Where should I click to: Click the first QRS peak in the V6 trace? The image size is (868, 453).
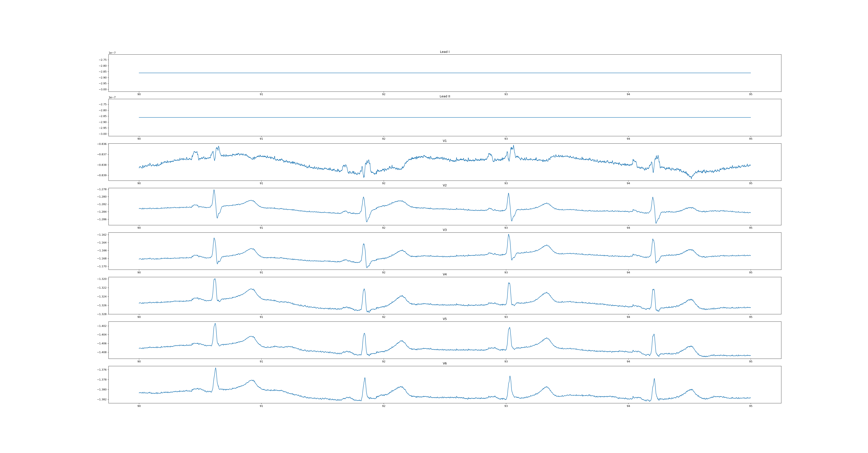point(216,368)
